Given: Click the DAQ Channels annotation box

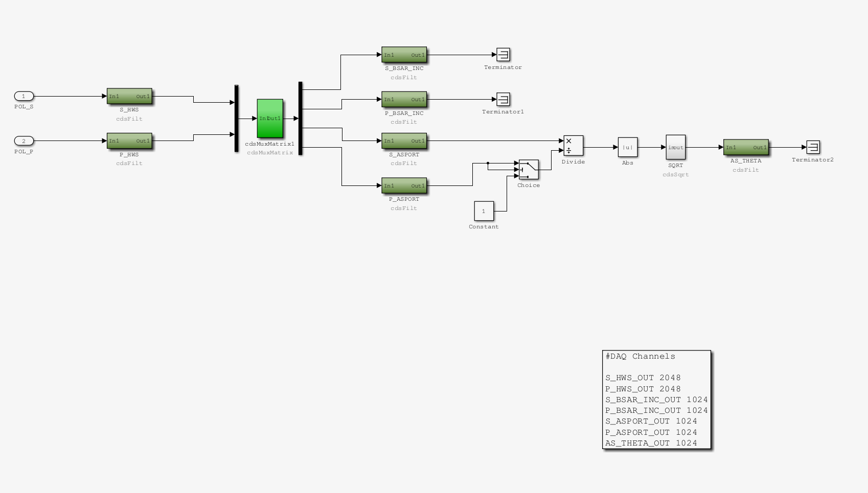Looking at the screenshot, I should click(x=656, y=400).
